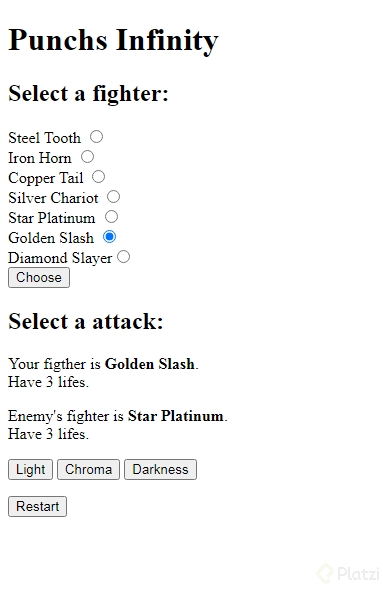383x590 pixels.
Task: Click the 'Select a fighter:' heading
Action: pos(88,93)
